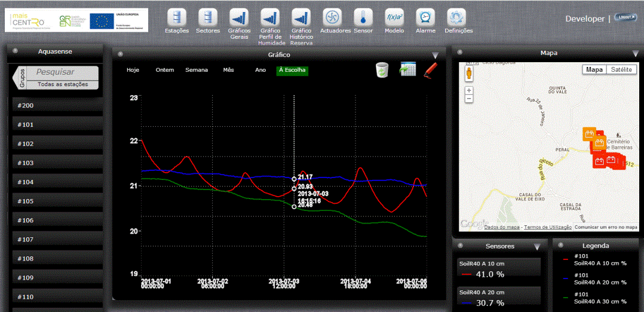
Task: Open the Sectores toolbar icon
Action: 208,18
